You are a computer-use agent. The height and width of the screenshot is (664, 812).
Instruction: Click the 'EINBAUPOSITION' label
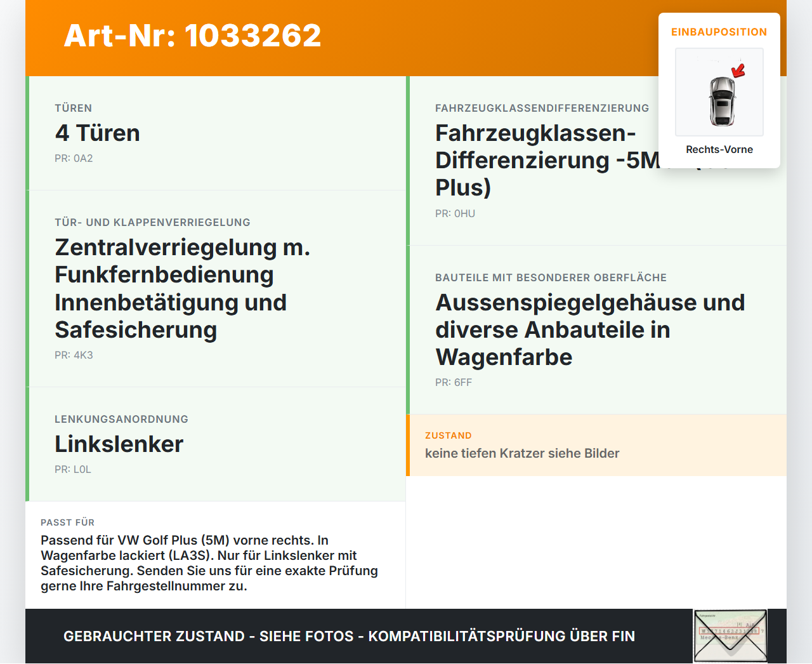719,32
